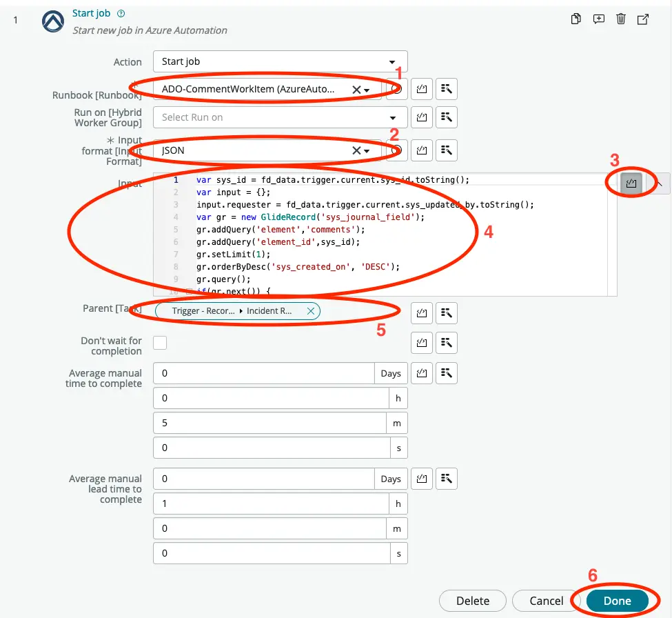Toggle scripting mode for the Runbook field
This screenshot has width=672, height=618.
(421, 88)
